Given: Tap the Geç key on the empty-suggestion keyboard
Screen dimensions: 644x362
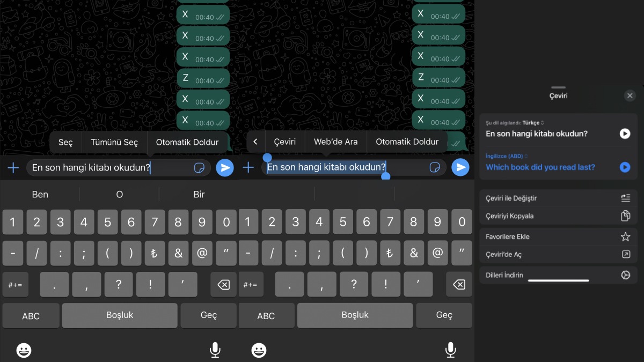Looking at the screenshot, I should (444, 315).
